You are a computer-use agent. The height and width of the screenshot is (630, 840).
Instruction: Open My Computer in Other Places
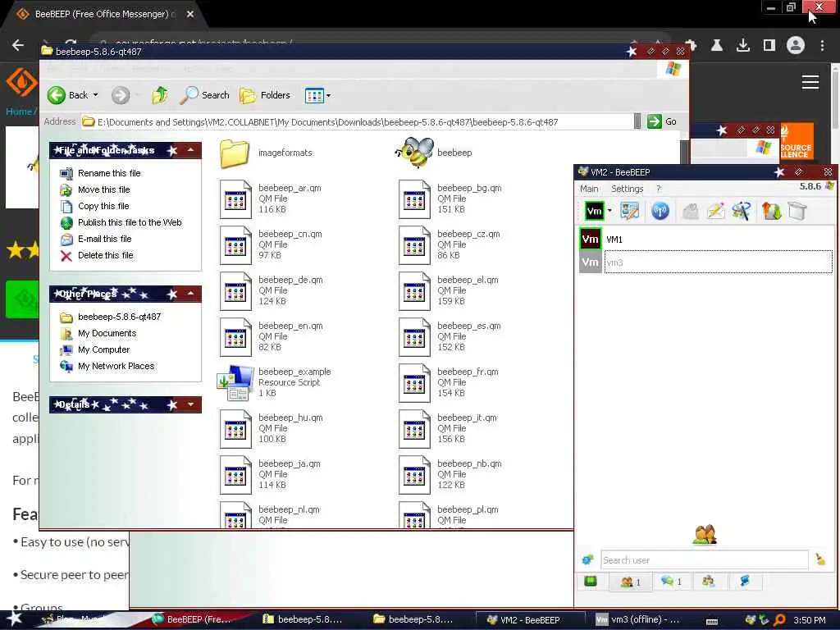click(x=104, y=349)
